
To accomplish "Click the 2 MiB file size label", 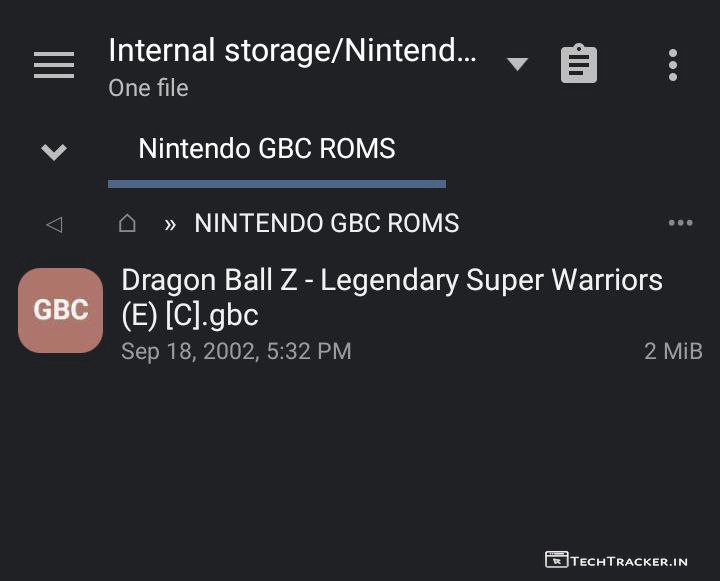I will (x=673, y=351).
